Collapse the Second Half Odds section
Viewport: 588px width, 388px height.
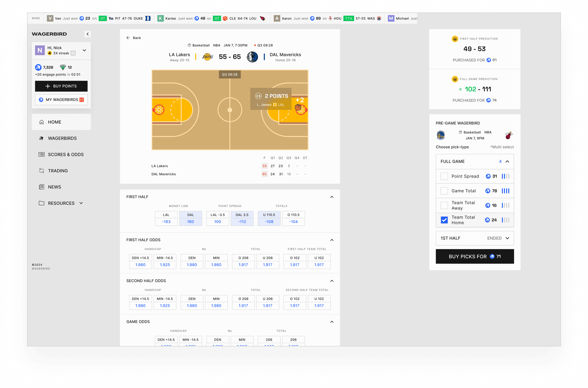pyautogui.click(x=332, y=281)
